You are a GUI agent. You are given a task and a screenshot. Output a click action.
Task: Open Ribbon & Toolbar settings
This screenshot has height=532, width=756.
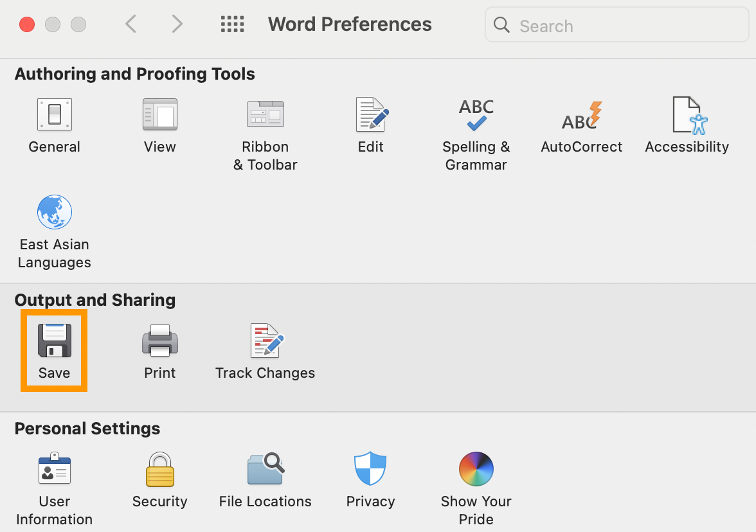coord(265,116)
